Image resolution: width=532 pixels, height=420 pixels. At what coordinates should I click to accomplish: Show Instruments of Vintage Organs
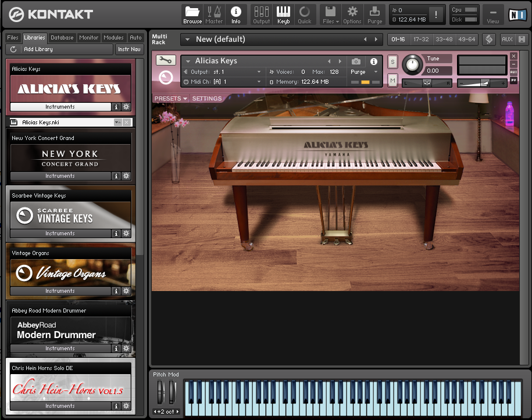pyautogui.click(x=60, y=291)
